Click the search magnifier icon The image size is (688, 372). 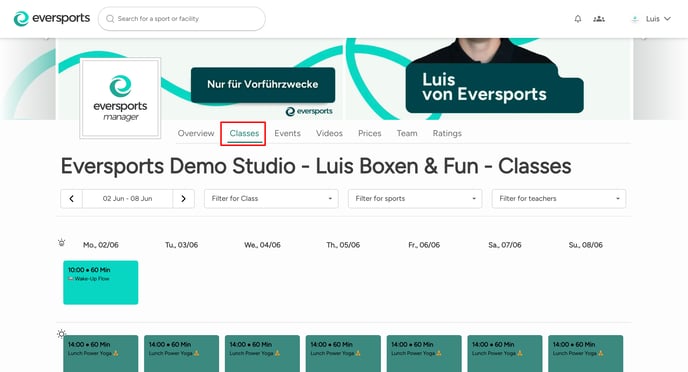(110, 19)
